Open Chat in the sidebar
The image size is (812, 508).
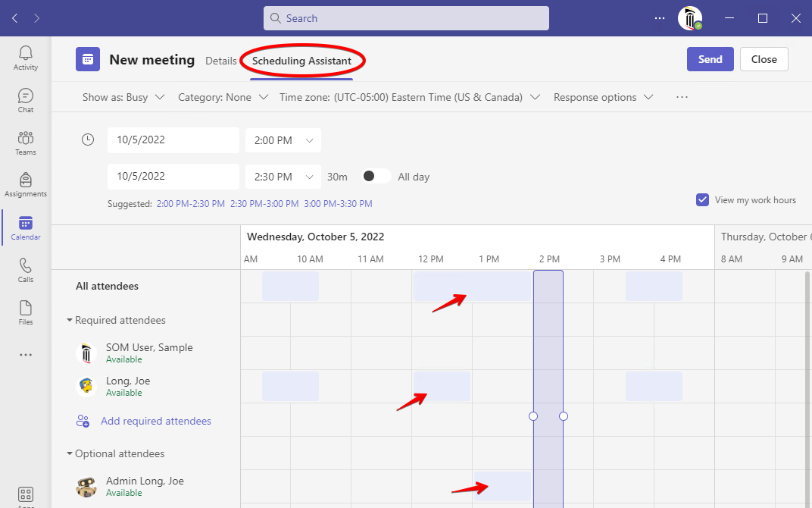26,100
